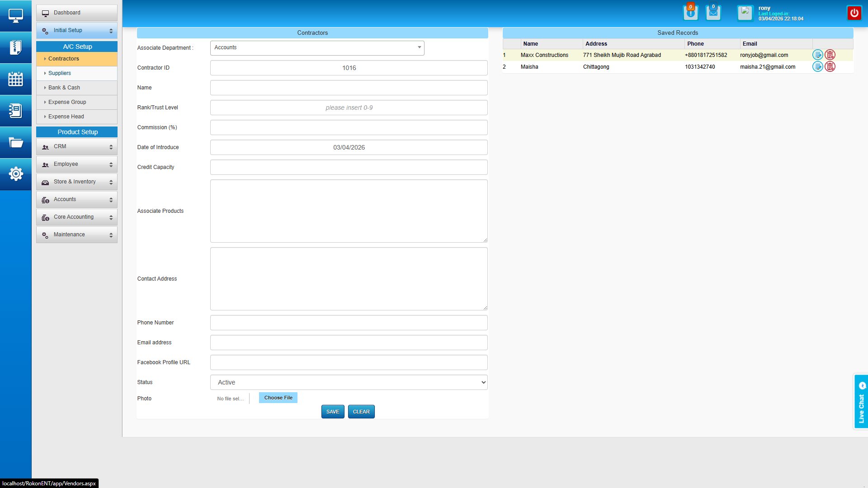
Task: Open the Associate Department dropdown
Action: [317, 48]
